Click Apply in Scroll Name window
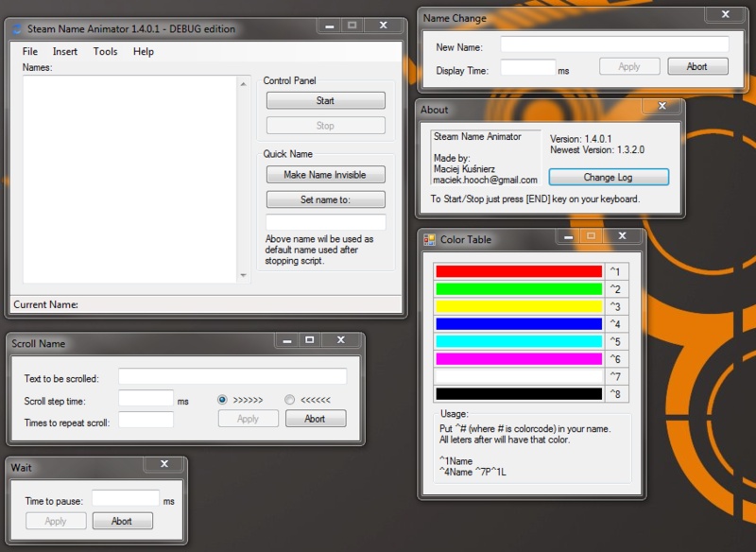This screenshot has height=552, width=756. pos(249,419)
